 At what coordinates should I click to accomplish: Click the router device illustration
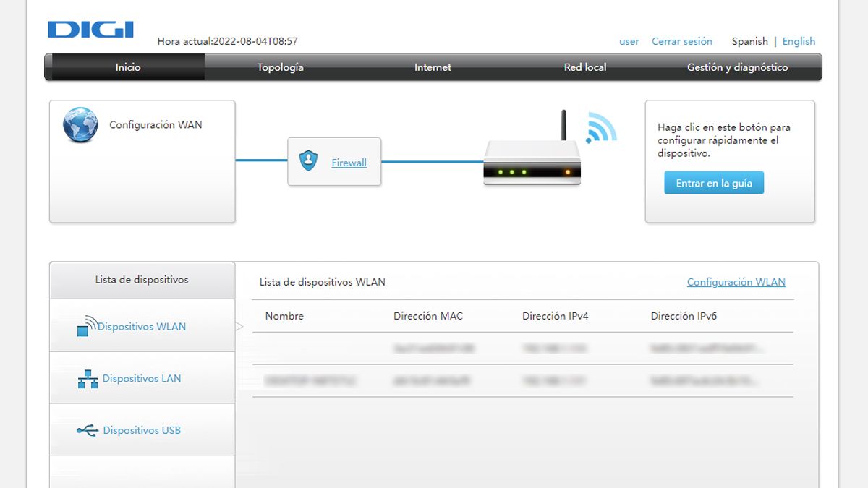pos(532,163)
